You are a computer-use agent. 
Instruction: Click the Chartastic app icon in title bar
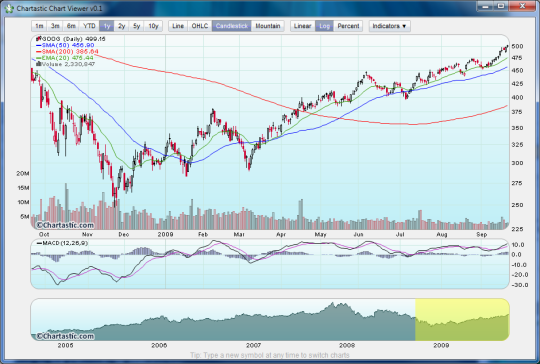point(9,8)
